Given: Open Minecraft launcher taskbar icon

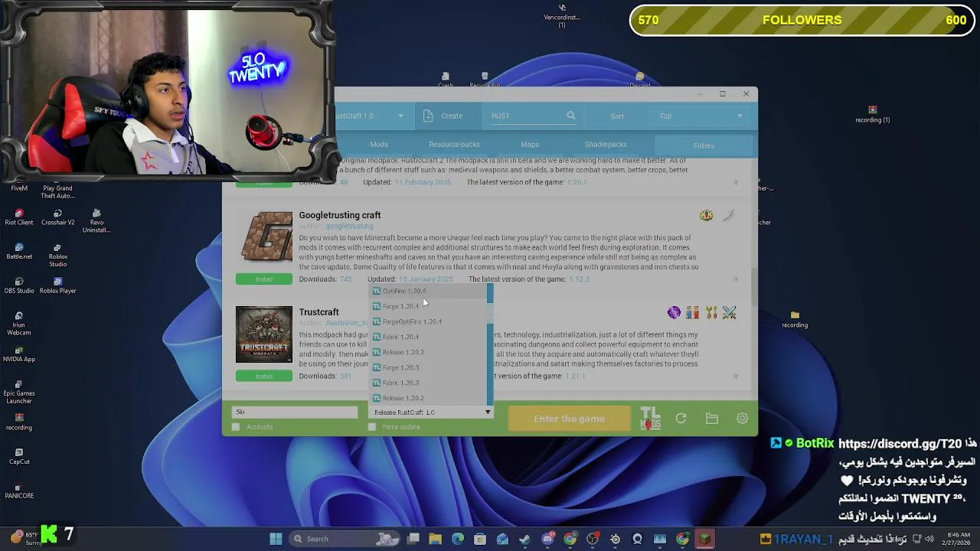Looking at the screenshot, I should (x=704, y=539).
